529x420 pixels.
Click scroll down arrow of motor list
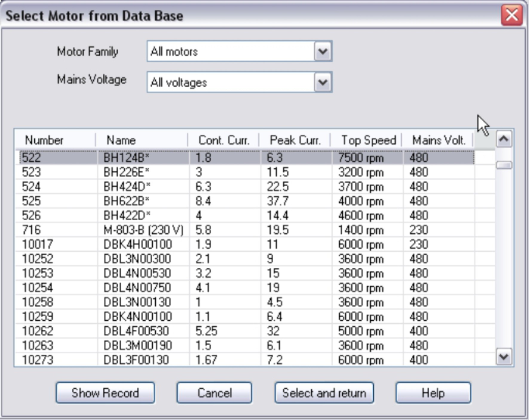click(x=504, y=356)
